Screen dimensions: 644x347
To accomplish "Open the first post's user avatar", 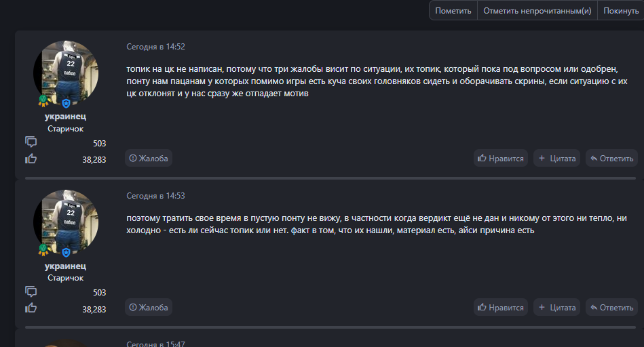I will (x=66, y=73).
